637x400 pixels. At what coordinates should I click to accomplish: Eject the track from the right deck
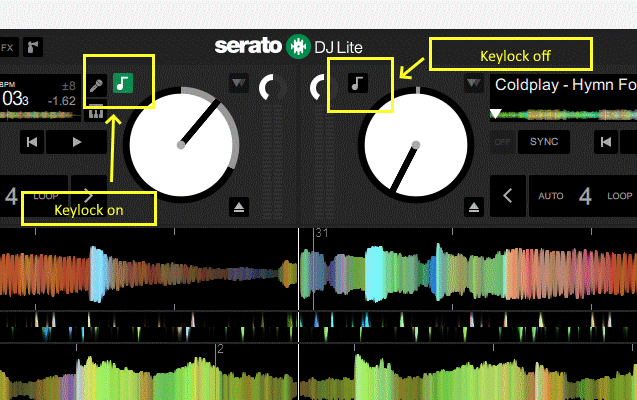click(x=474, y=208)
